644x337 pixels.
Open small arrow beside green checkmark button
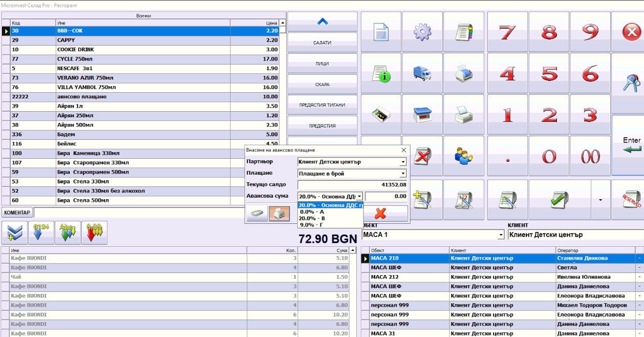click(x=600, y=199)
